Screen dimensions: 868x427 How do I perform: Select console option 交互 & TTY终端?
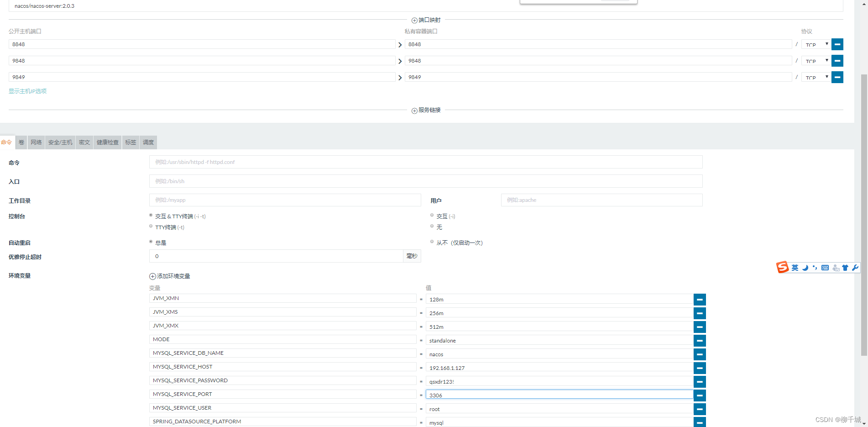click(151, 215)
